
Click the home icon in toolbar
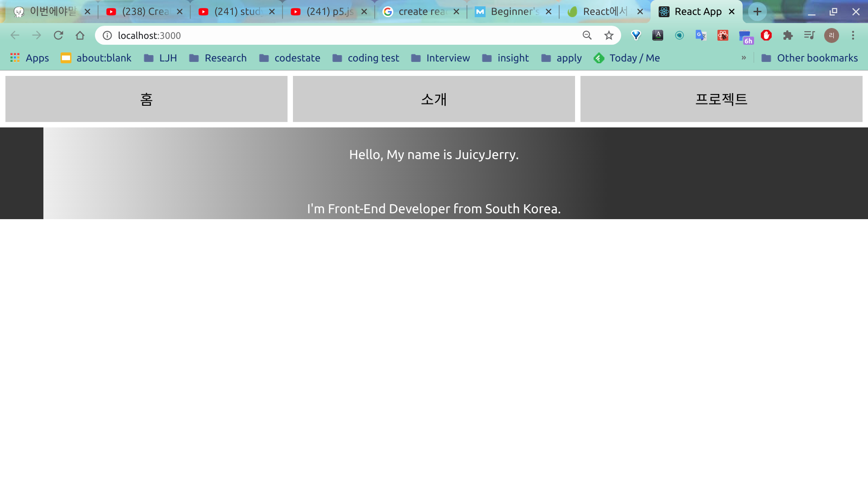[80, 35]
